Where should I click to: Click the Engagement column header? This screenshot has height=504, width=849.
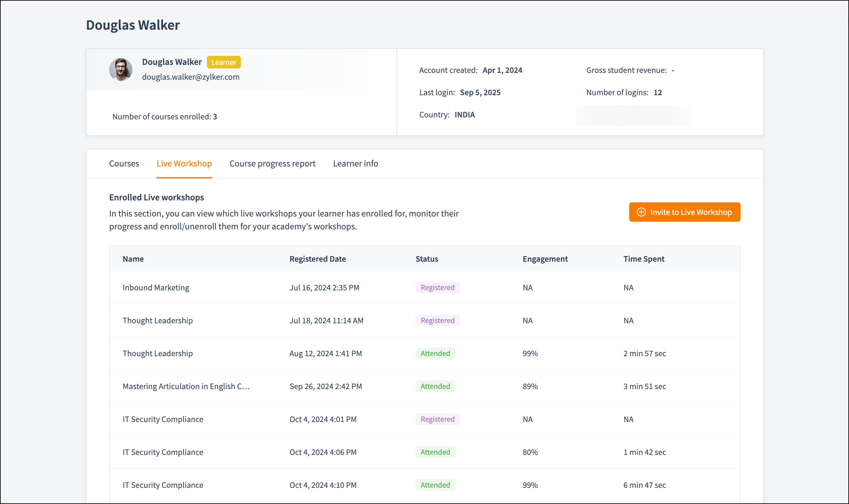click(545, 259)
